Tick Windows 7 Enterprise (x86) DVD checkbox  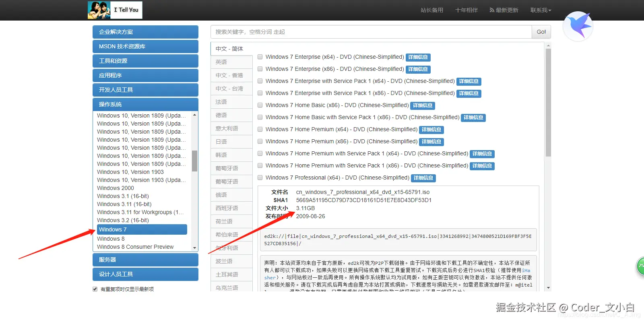tap(260, 69)
